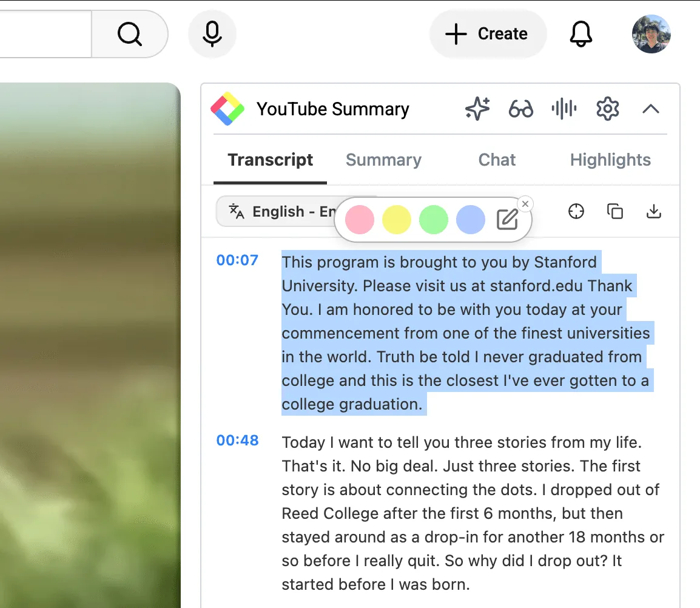Switch to the Transcript tab
Viewport: 700px width, 608px height.
[270, 160]
